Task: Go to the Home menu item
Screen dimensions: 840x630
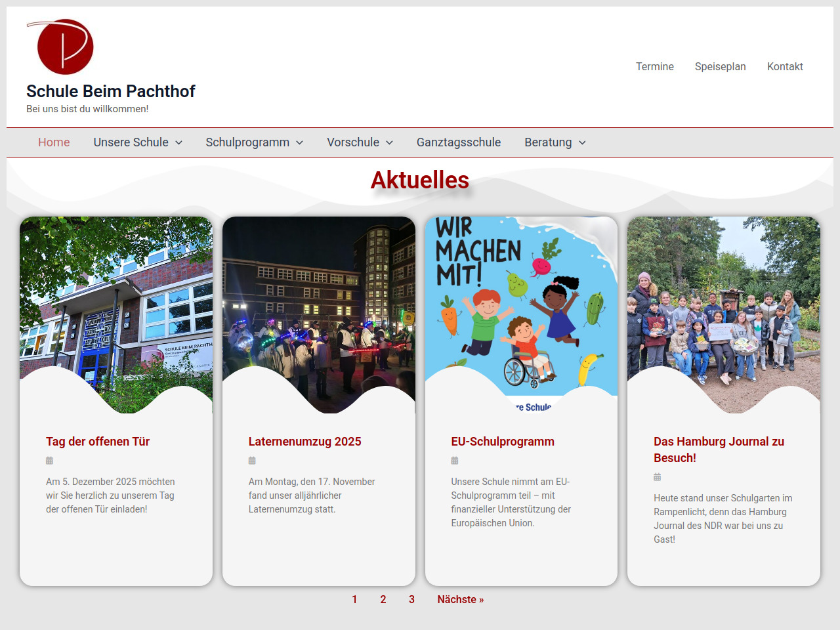Action: point(54,142)
